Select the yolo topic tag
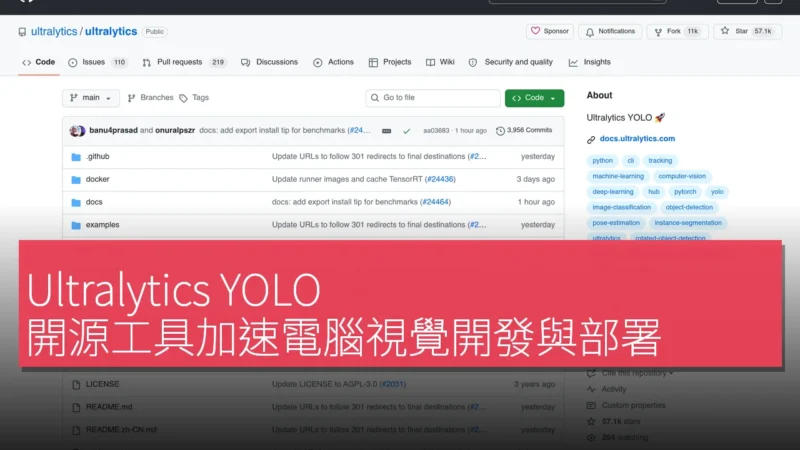 (x=717, y=192)
